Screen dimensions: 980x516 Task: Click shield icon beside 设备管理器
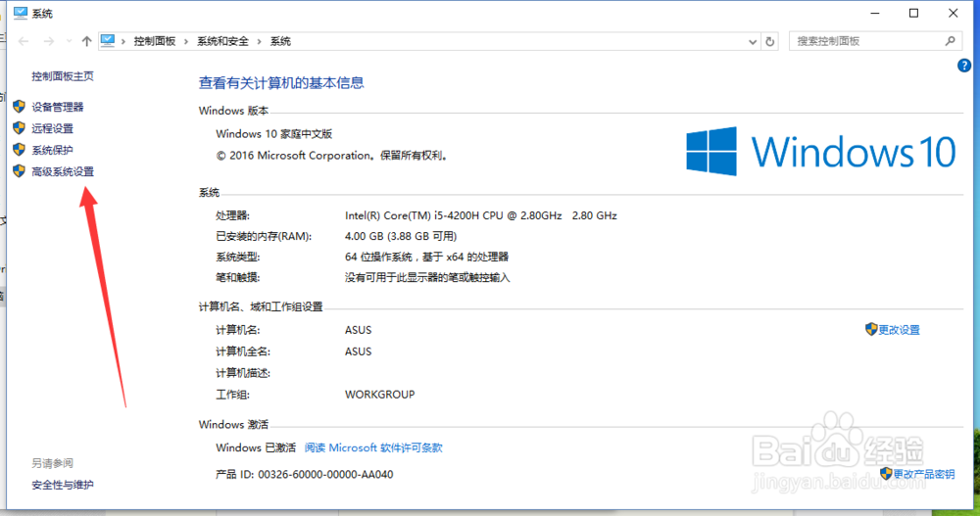[x=19, y=107]
